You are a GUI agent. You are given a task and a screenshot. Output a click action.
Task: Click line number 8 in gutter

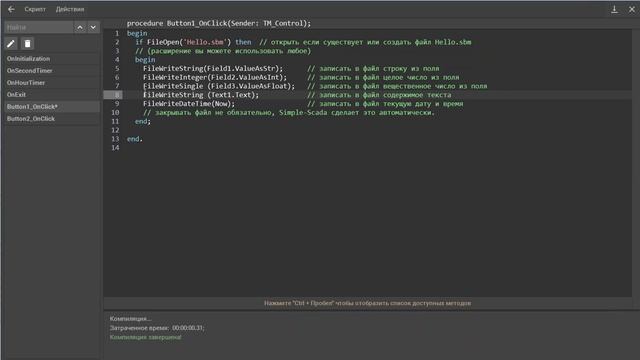[117, 95]
